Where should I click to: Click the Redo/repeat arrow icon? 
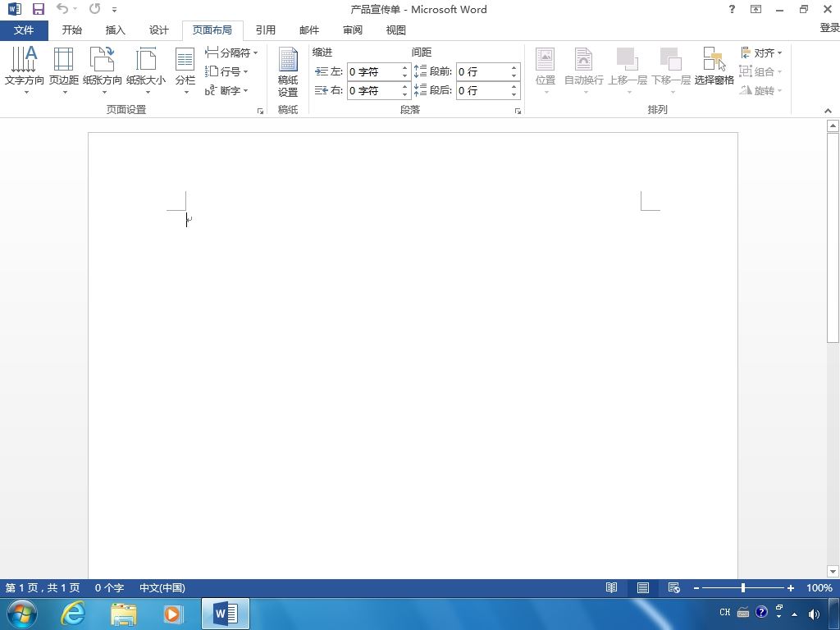click(x=95, y=8)
